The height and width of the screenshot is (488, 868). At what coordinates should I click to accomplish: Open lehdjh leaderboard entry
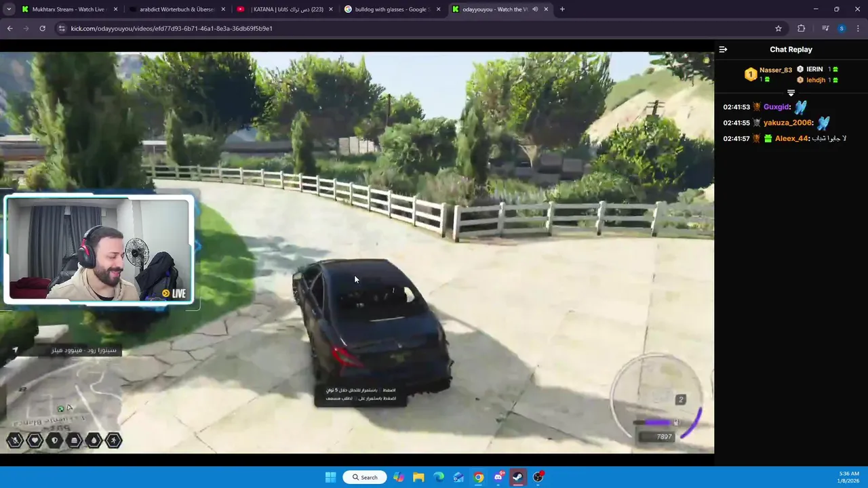tap(816, 80)
